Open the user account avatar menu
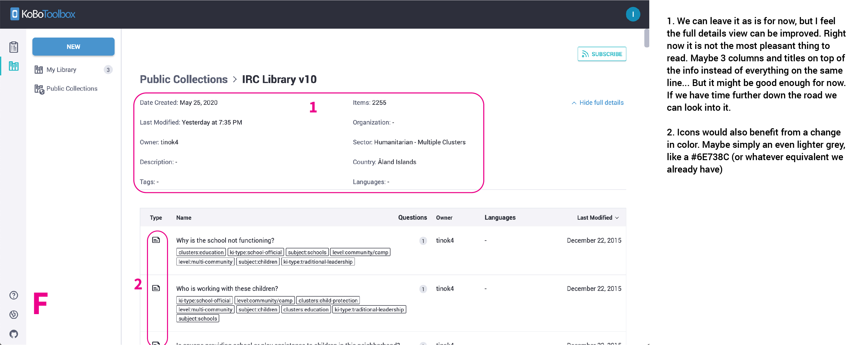 tap(633, 14)
